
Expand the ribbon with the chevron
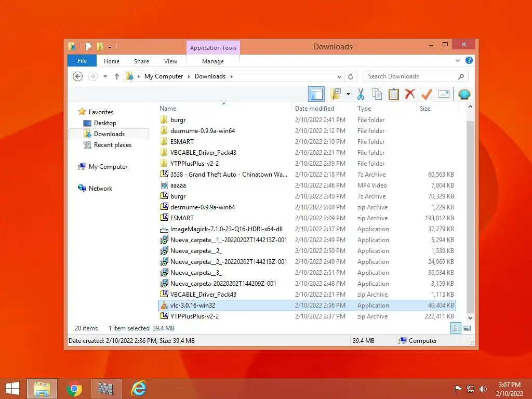[x=457, y=60]
